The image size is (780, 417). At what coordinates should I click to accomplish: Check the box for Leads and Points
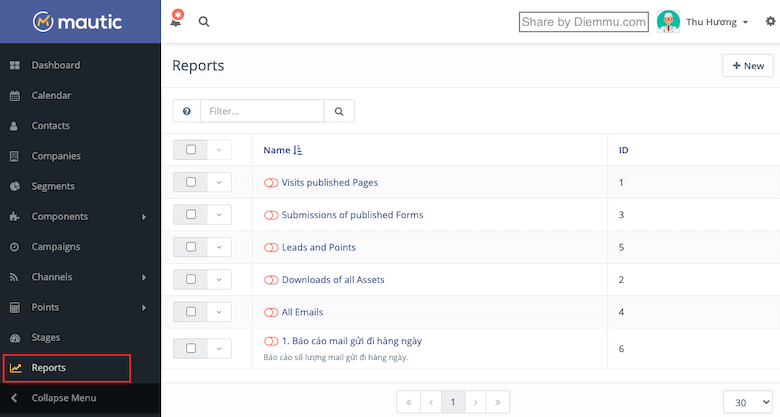click(191, 247)
